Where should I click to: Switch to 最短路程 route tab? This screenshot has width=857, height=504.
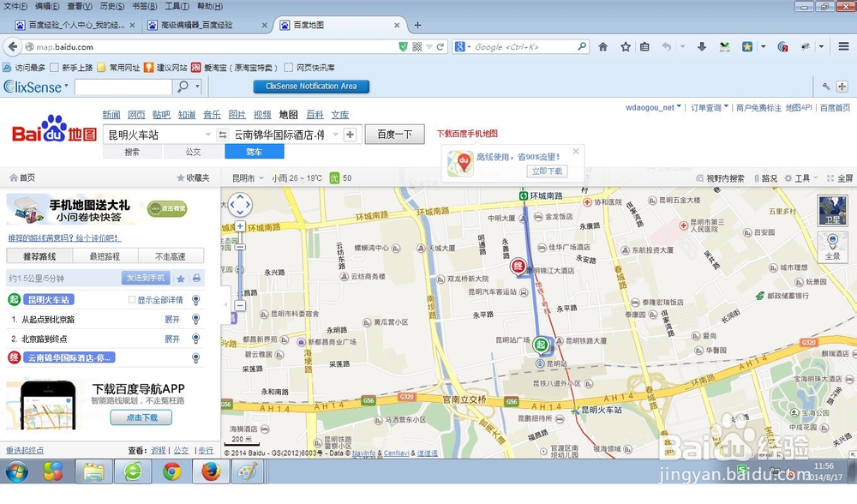(x=105, y=255)
